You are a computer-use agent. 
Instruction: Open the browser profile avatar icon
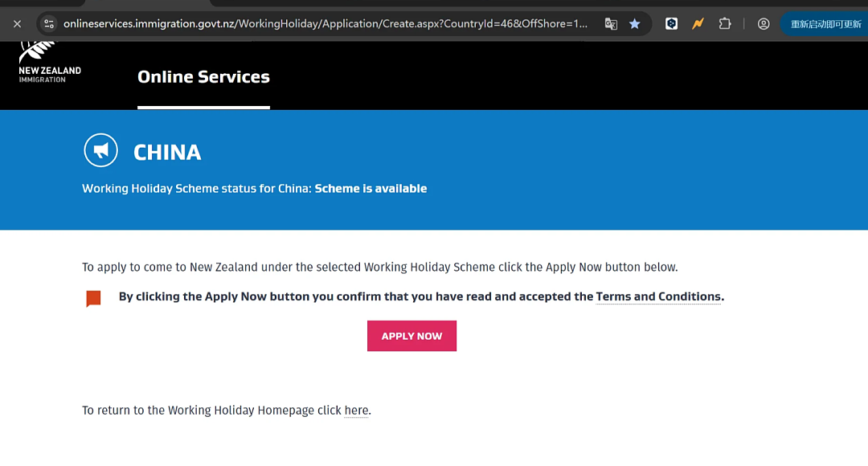[x=764, y=24]
